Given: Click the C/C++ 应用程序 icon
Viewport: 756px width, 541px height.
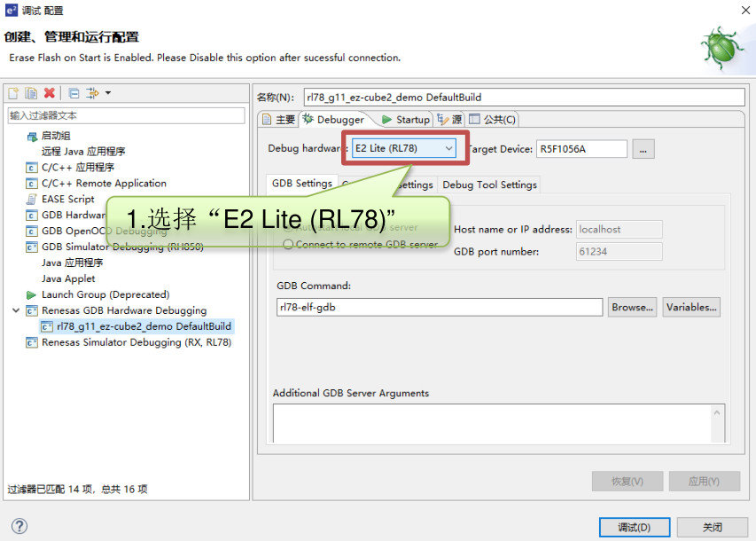Looking at the screenshot, I should (31, 168).
